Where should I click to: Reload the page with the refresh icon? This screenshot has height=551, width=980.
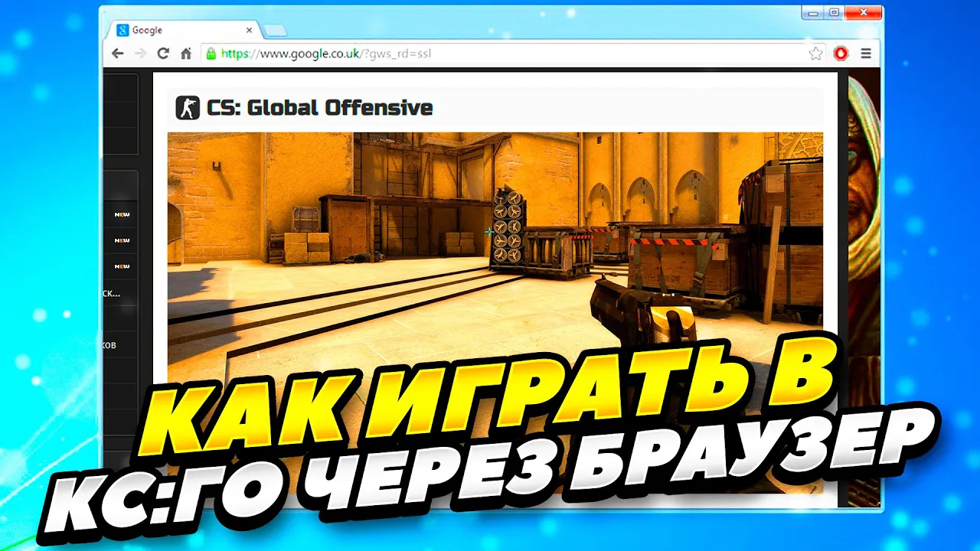tap(162, 54)
